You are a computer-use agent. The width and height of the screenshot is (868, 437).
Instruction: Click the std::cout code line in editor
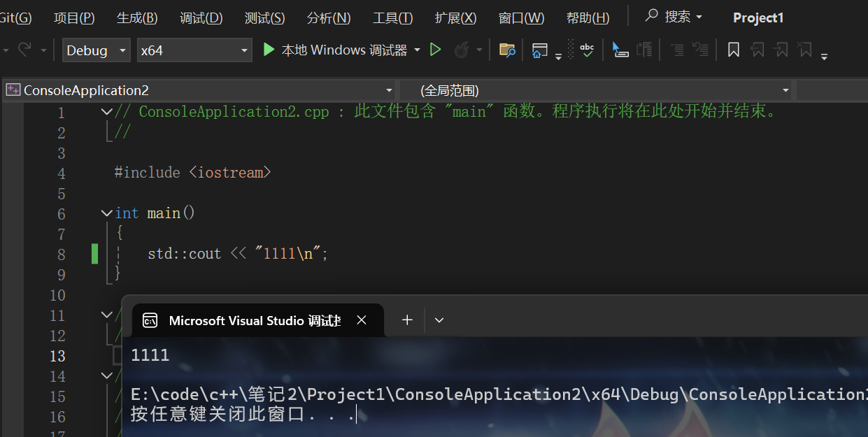(238, 254)
